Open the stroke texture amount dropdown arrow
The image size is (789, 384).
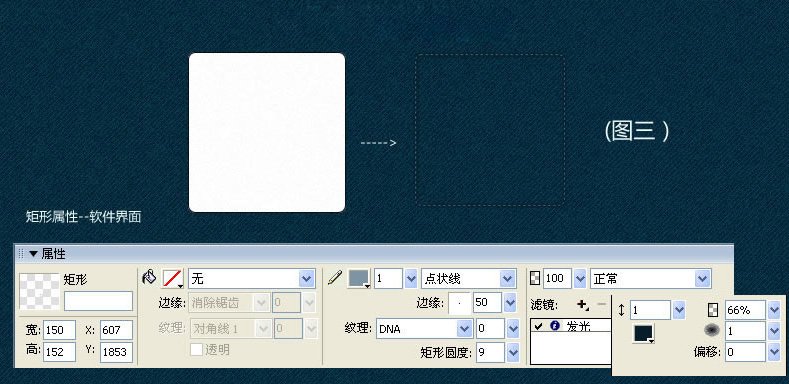(513, 329)
